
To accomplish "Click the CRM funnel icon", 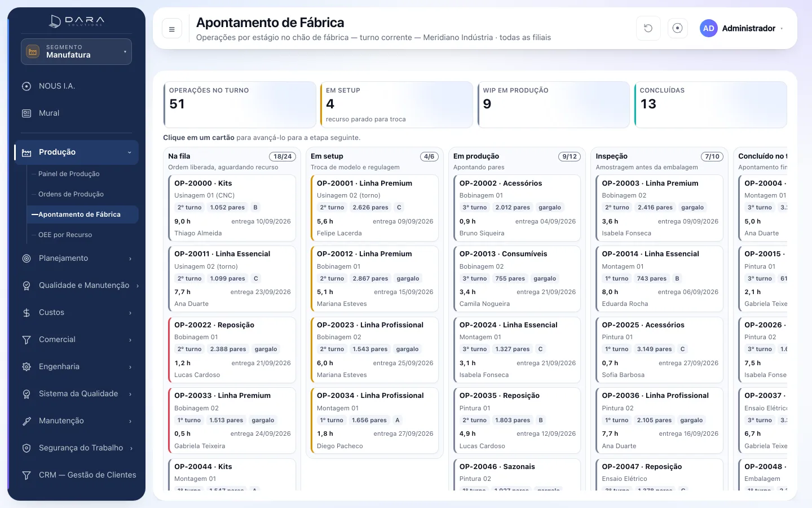I will tap(27, 475).
